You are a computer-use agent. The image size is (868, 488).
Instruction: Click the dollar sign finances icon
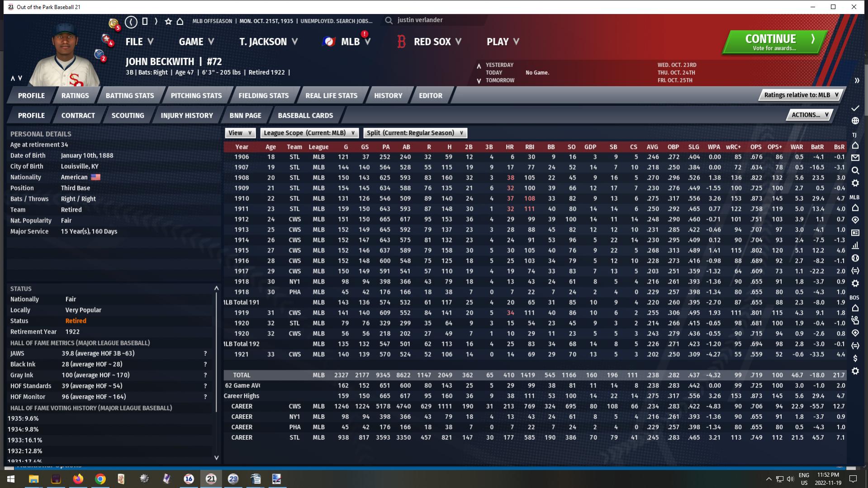855,358
